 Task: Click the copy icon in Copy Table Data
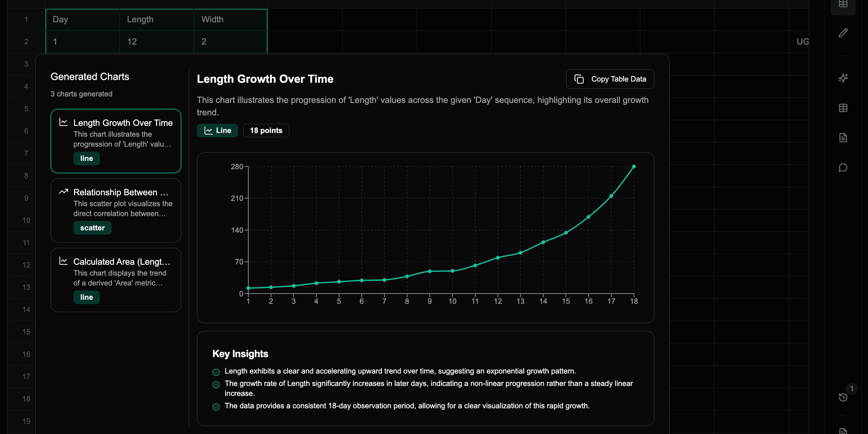point(579,79)
